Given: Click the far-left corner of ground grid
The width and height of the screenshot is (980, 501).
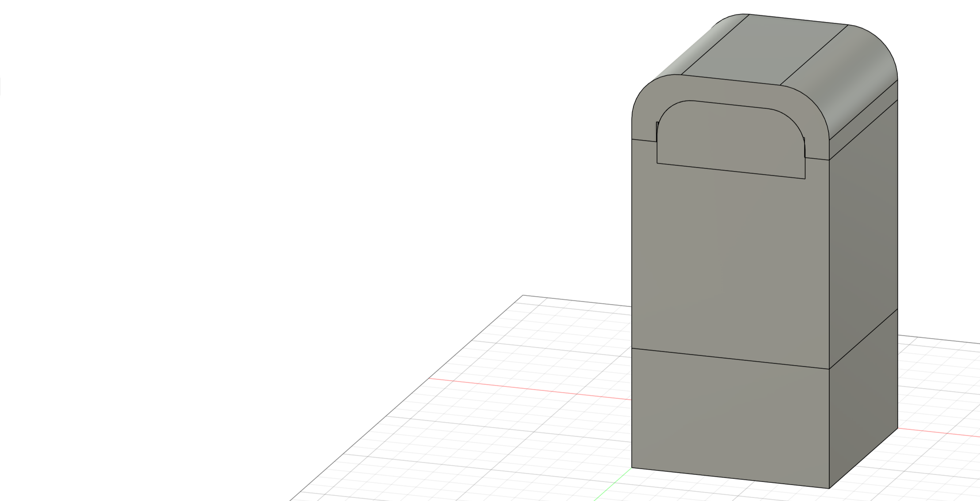Looking at the screenshot, I should (523, 295).
